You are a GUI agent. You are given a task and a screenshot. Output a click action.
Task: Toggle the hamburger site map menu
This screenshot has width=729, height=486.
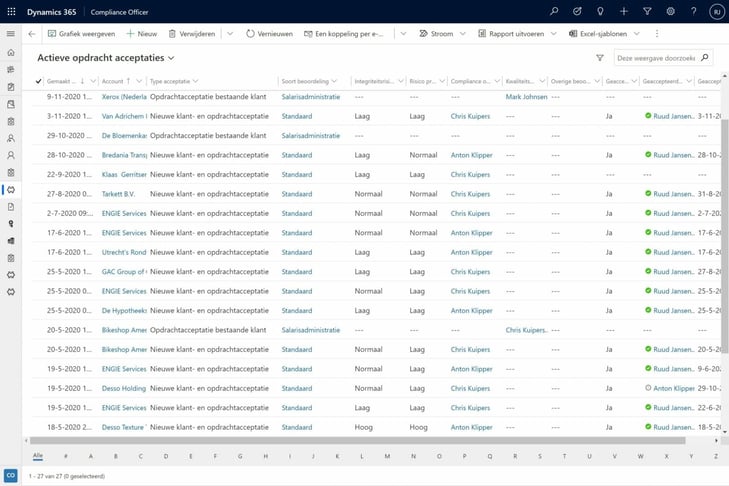click(11, 33)
